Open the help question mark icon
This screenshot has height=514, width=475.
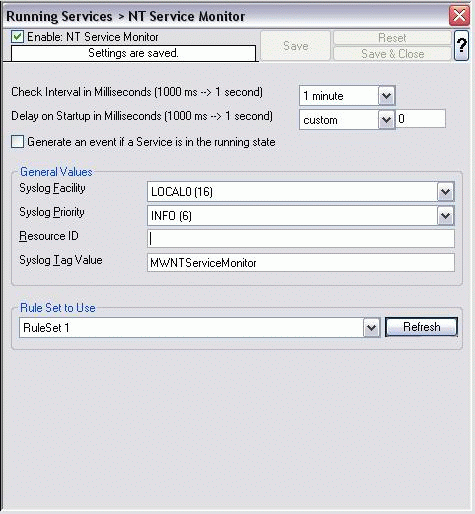coord(461,45)
